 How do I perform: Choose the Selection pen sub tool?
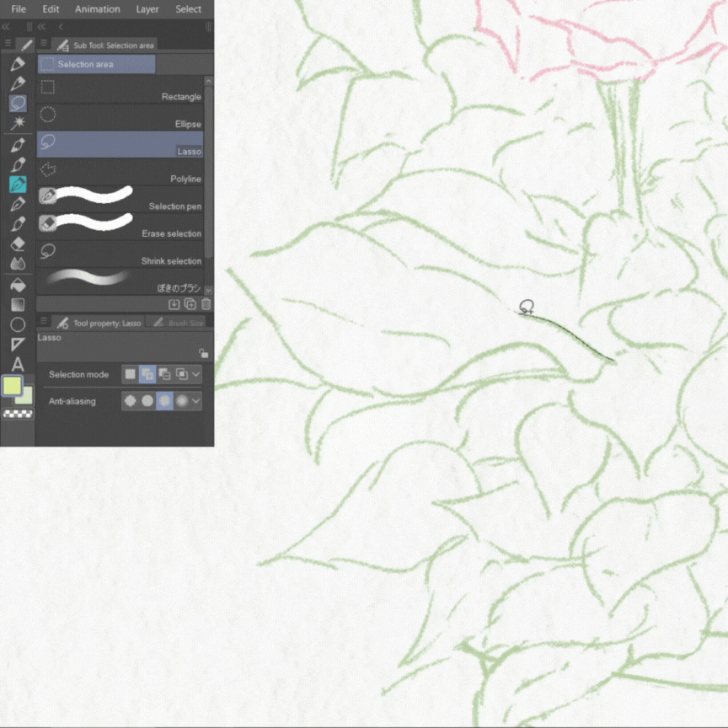[x=120, y=199]
